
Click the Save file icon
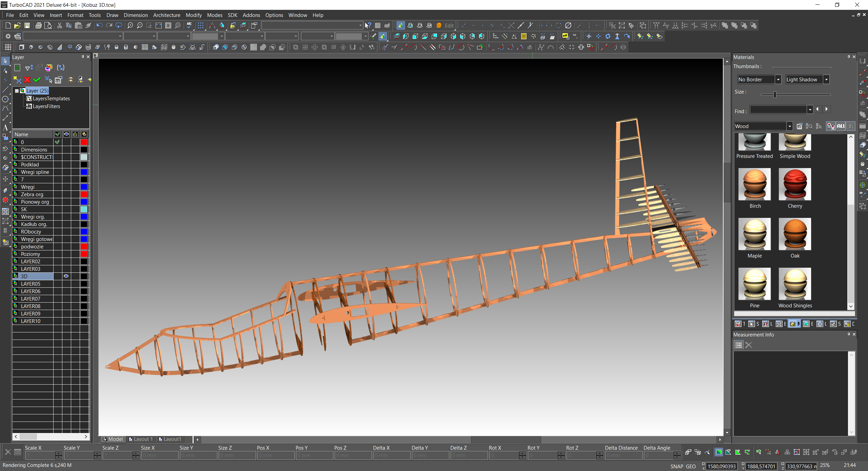point(27,25)
